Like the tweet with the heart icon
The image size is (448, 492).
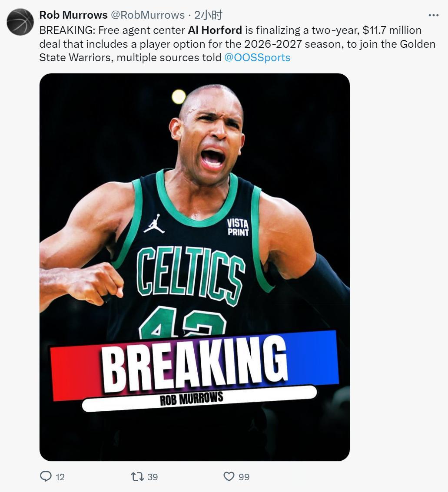pos(229,477)
